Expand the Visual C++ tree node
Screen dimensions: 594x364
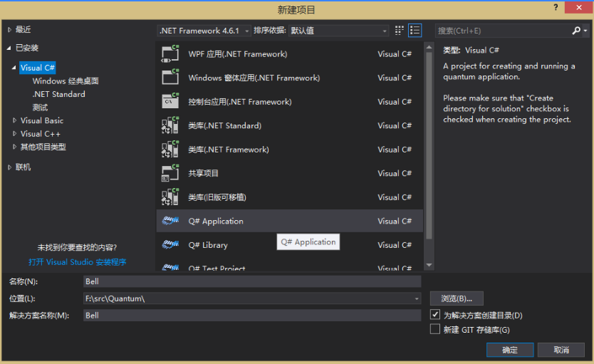coord(14,134)
